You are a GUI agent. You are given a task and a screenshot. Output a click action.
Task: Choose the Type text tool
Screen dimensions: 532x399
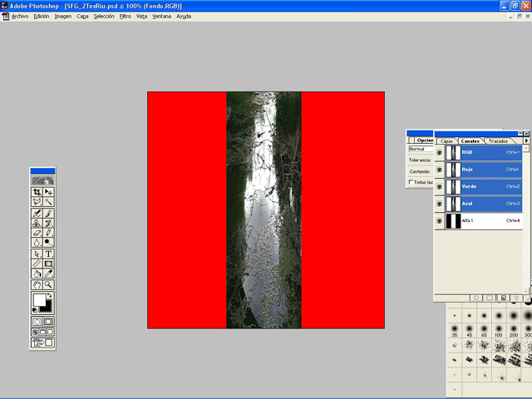pos(48,254)
